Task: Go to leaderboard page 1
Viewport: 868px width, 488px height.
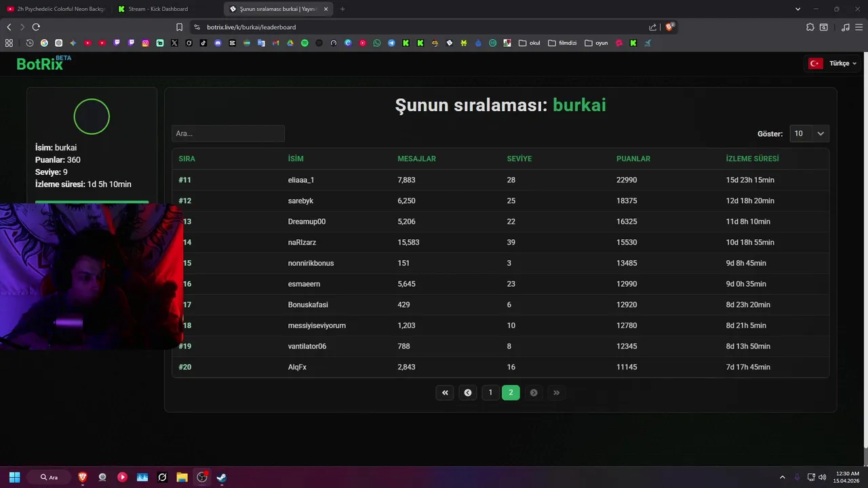Action: coord(490,392)
